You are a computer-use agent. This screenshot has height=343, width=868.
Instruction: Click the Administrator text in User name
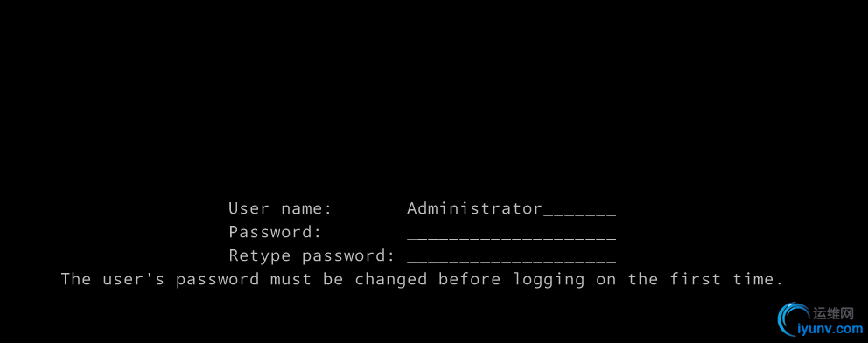(475, 208)
